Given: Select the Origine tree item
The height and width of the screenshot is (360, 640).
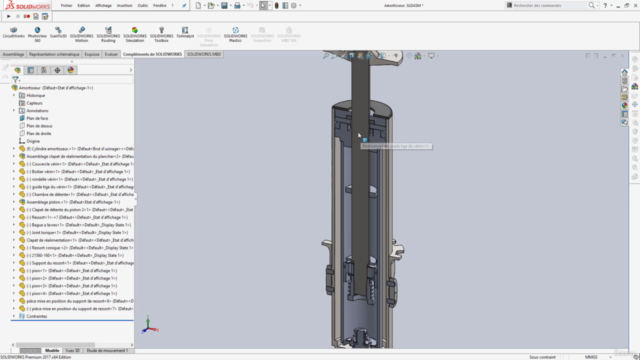Looking at the screenshot, I should pyautogui.click(x=33, y=141).
